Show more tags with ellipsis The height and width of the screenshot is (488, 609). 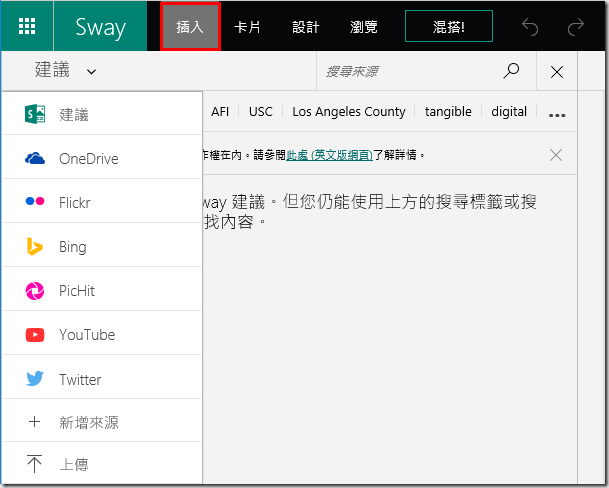(x=557, y=115)
